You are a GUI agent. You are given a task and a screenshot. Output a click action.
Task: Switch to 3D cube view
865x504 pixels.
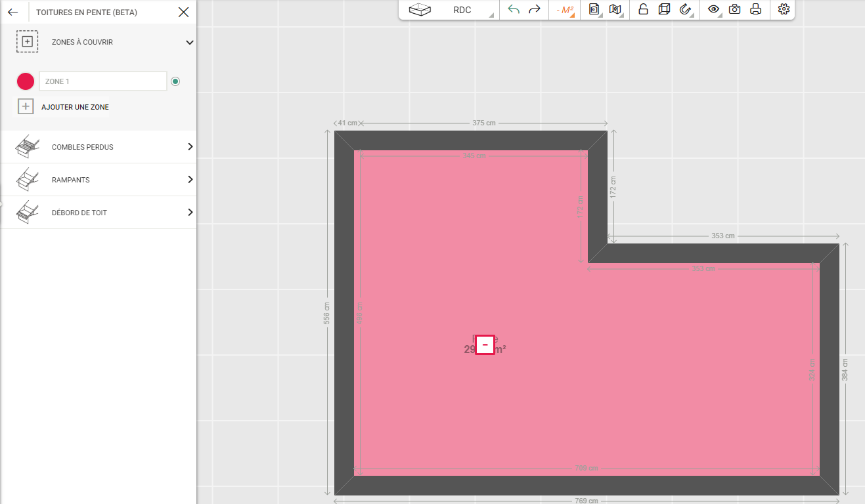664,10
